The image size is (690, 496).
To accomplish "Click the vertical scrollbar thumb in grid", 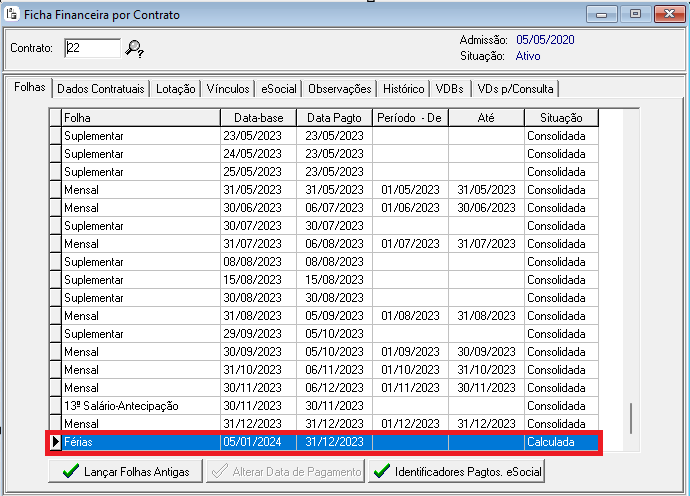I will [x=630, y=416].
